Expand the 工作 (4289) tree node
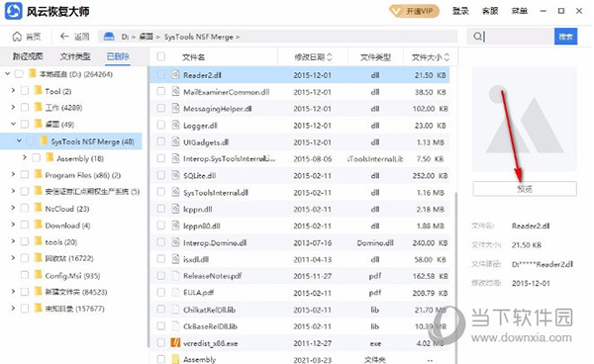Viewport: 594px width, 364px height. coord(13,108)
